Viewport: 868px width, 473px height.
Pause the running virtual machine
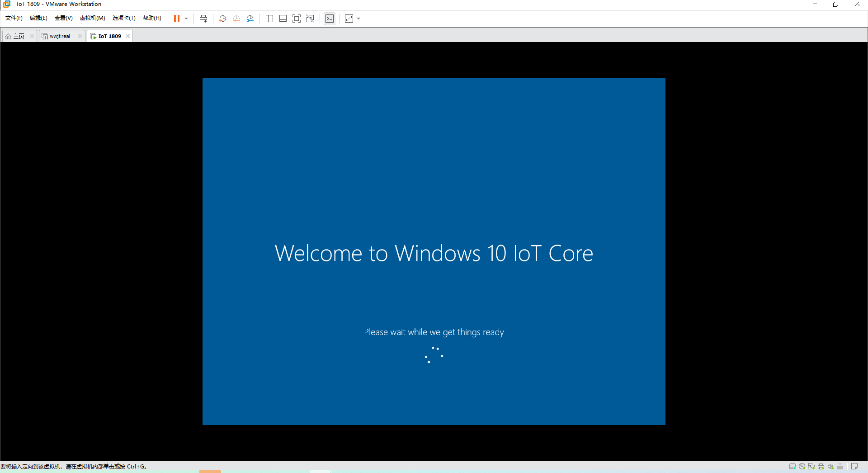click(176, 19)
